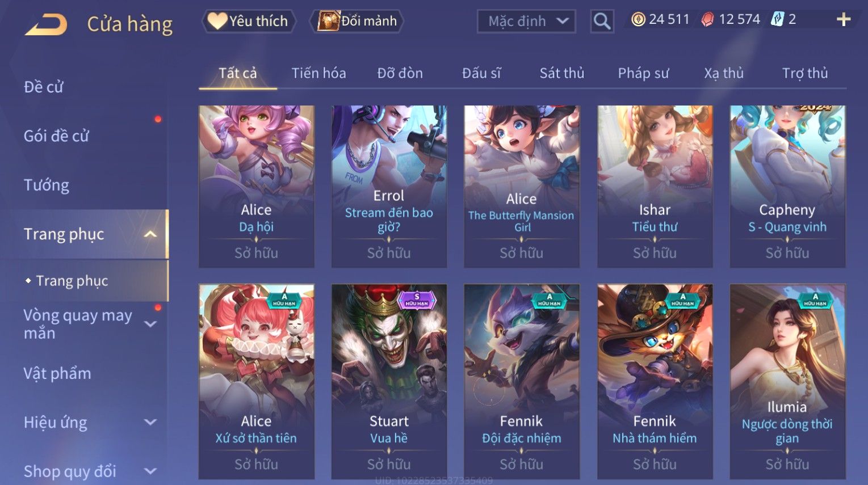
Task: Expand the Vòng quay may mắn section
Action: [150, 324]
